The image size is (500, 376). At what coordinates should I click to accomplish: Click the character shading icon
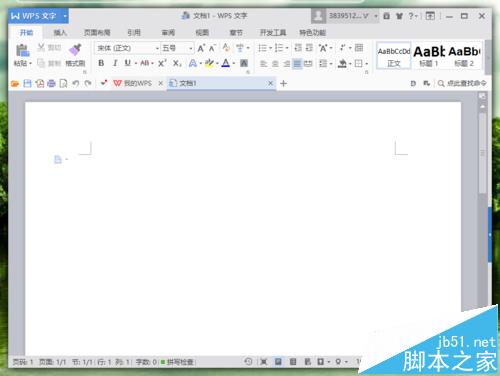tap(244, 63)
